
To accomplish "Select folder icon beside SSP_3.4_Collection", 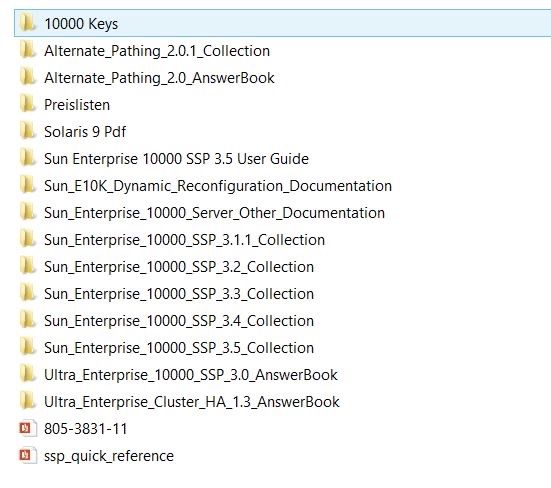I will click(27, 321).
